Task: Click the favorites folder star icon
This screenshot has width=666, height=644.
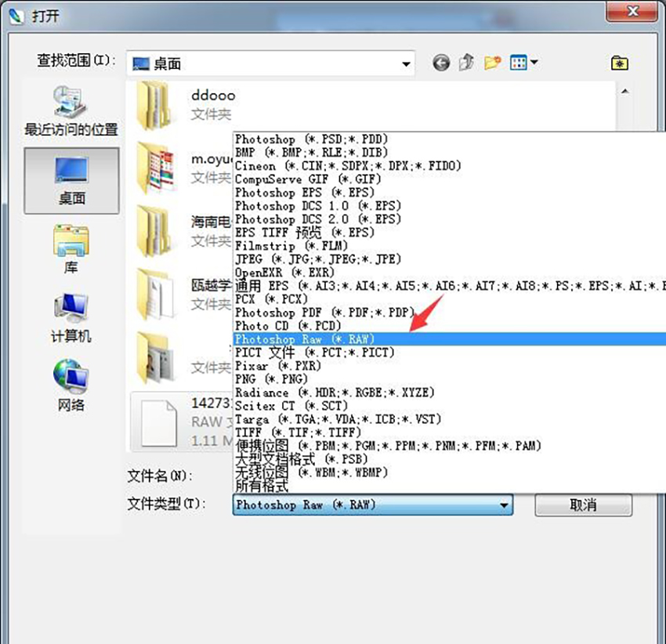Action: [x=619, y=63]
